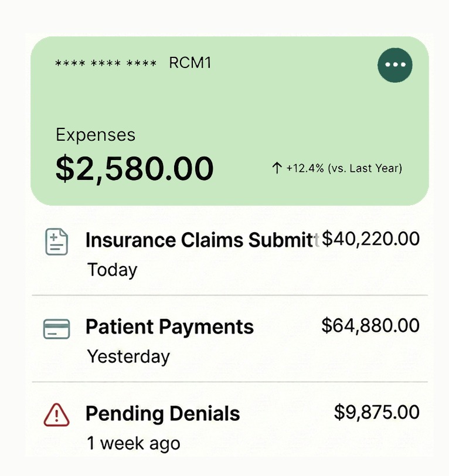This screenshot has width=449, height=476.
Task: Click the 1 week ago label
Action: coord(134,443)
